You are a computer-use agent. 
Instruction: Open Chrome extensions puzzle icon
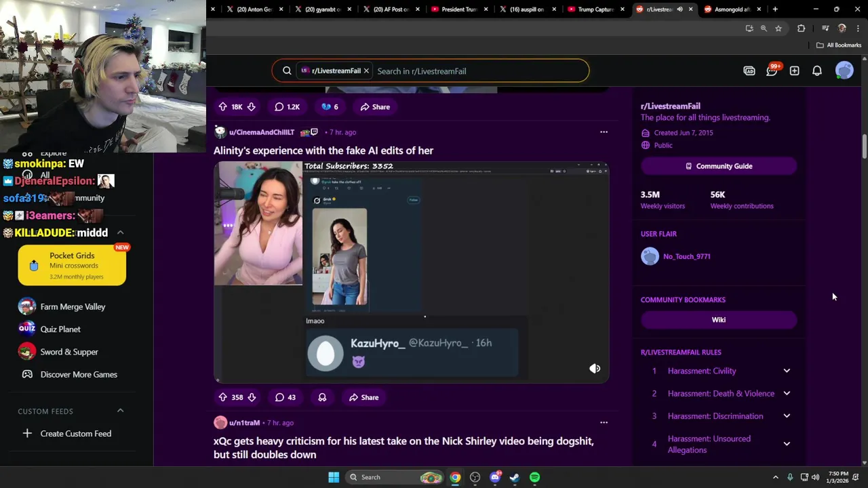(802, 28)
